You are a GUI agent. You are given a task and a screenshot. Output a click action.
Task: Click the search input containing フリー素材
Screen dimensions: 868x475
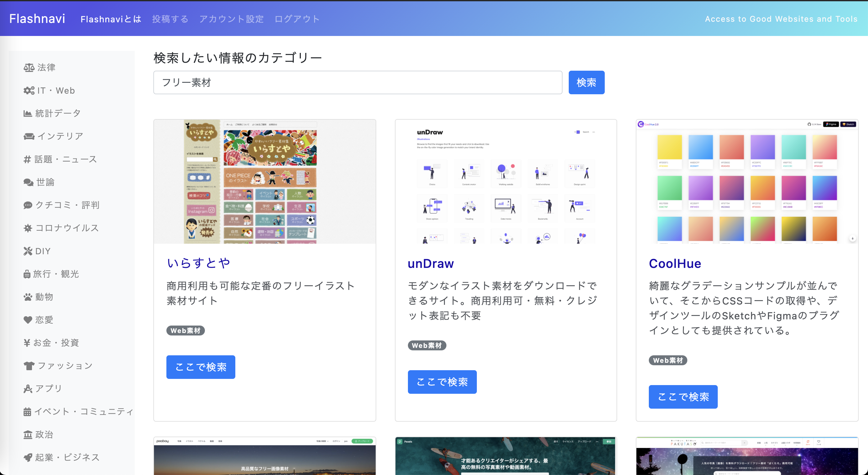(x=357, y=82)
